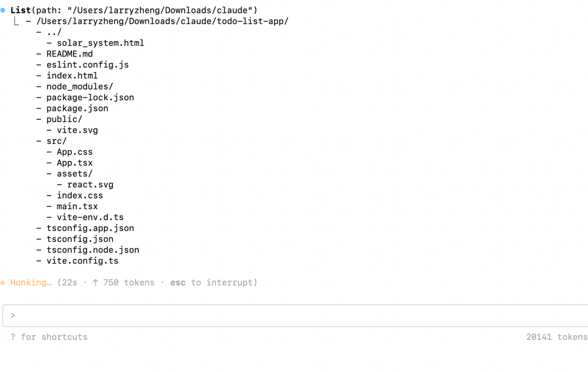Click the 20141 tokens counter

tap(556, 337)
